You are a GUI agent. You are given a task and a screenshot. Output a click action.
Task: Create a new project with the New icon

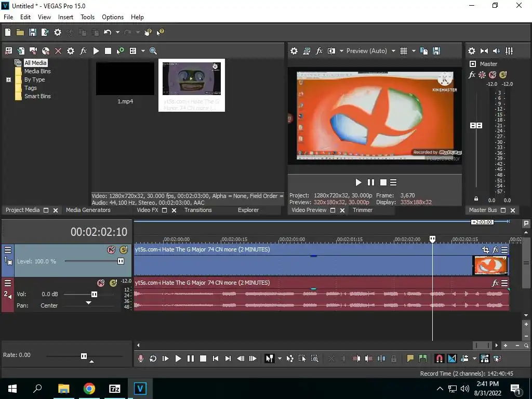[x=8, y=32]
